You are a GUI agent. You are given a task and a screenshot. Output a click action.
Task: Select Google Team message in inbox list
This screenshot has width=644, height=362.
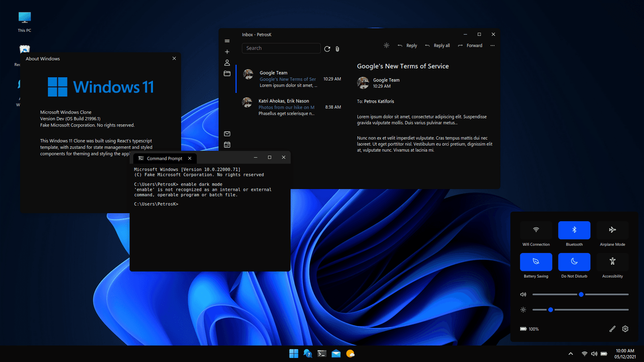pos(289,79)
